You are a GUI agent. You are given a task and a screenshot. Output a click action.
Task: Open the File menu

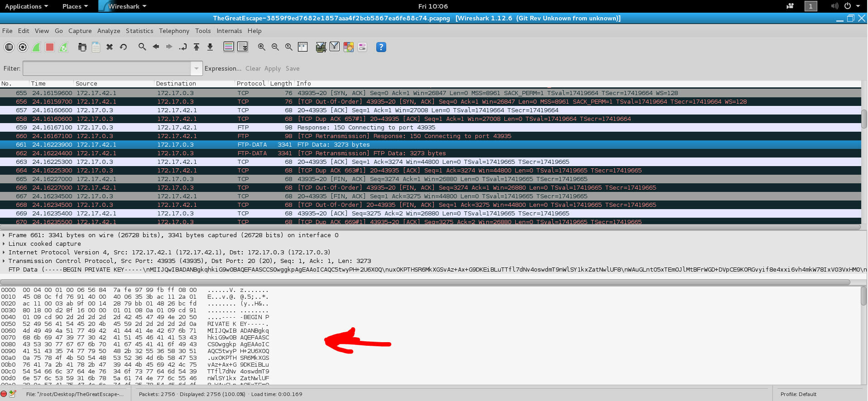coord(7,31)
